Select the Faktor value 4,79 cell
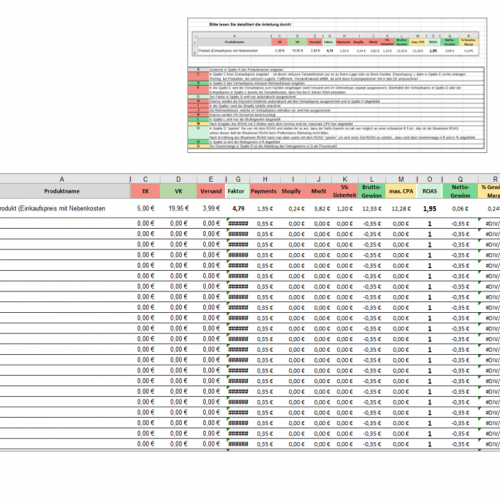 click(x=238, y=209)
